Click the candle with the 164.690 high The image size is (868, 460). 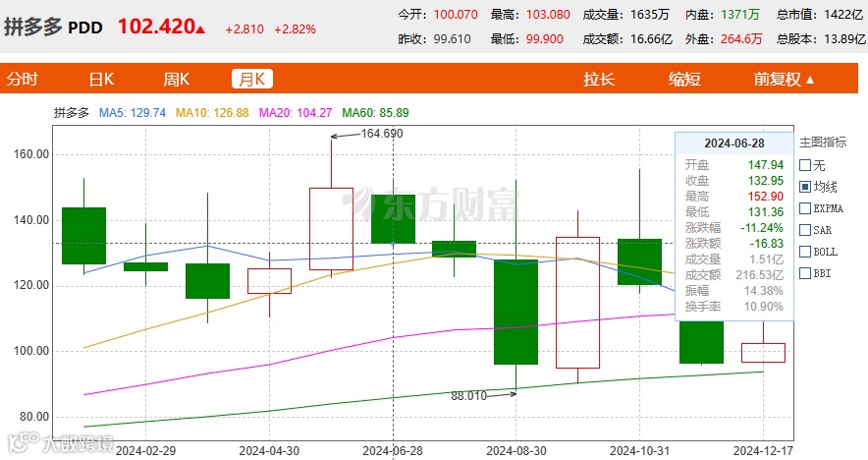(x=331, y=229)
